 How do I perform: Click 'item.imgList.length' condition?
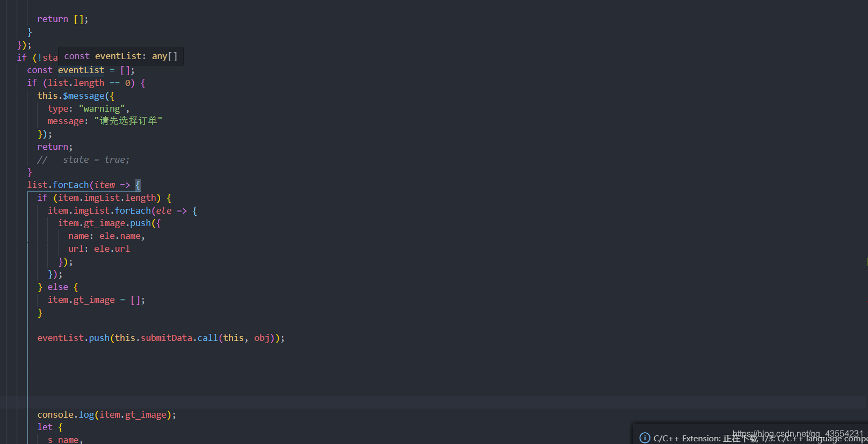click(x=107, y=198)
